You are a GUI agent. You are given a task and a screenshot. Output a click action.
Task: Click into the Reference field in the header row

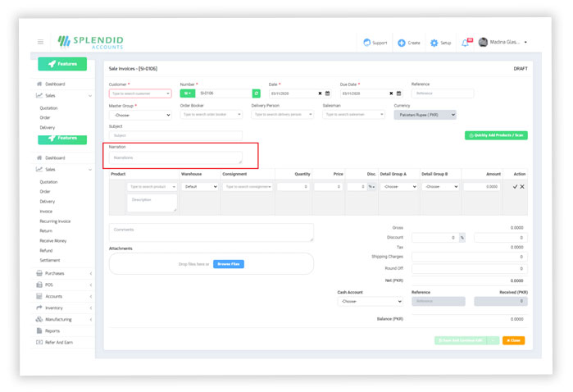(x=443, y=93)
